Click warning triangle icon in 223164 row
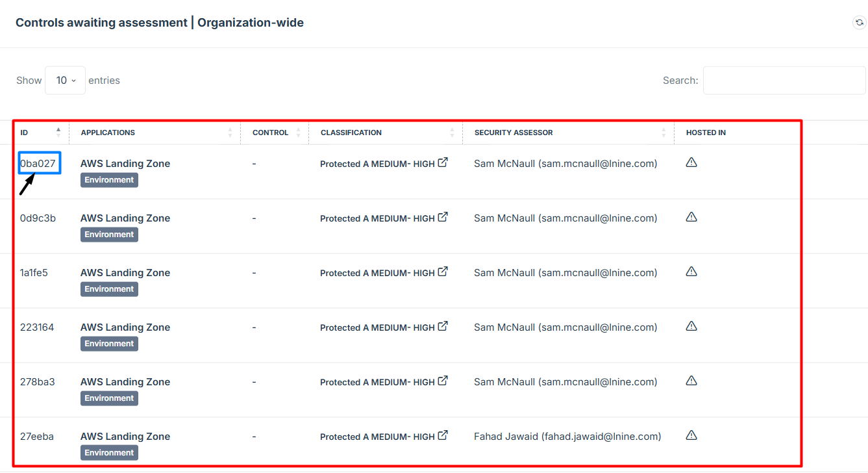This screenshot has height=473, width=868. click(691, 326)
